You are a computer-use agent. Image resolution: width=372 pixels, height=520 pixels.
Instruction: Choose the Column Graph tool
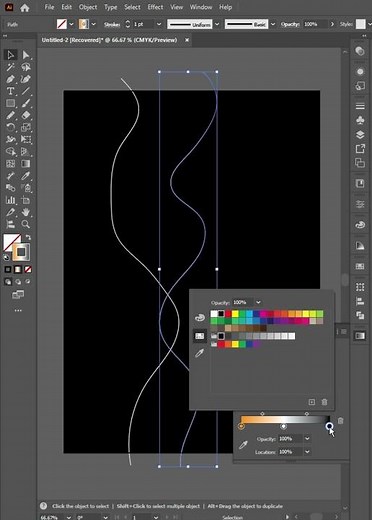[11, 200]
